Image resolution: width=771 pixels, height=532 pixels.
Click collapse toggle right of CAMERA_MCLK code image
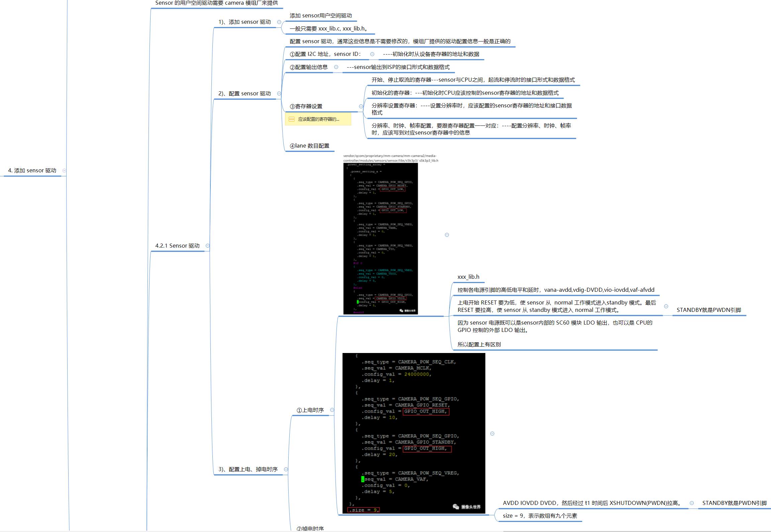[492, 434]
